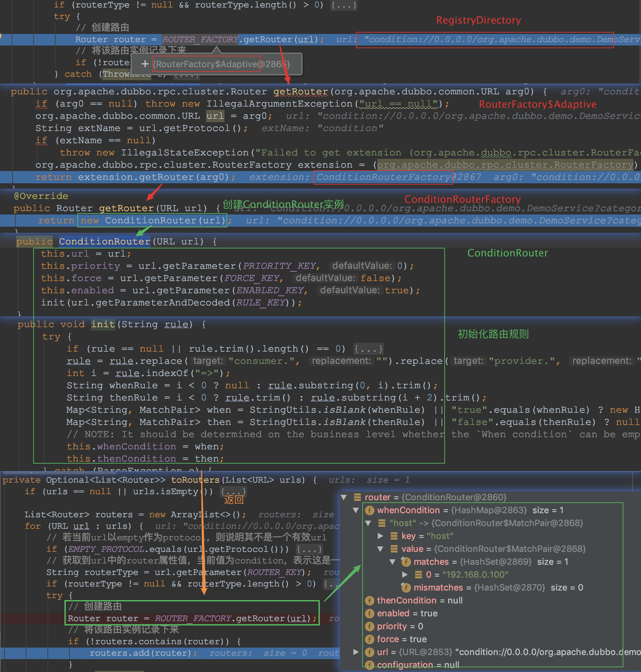Click the ENABLED_KEY constant
The image size is (641, 672).
[270, 290]
